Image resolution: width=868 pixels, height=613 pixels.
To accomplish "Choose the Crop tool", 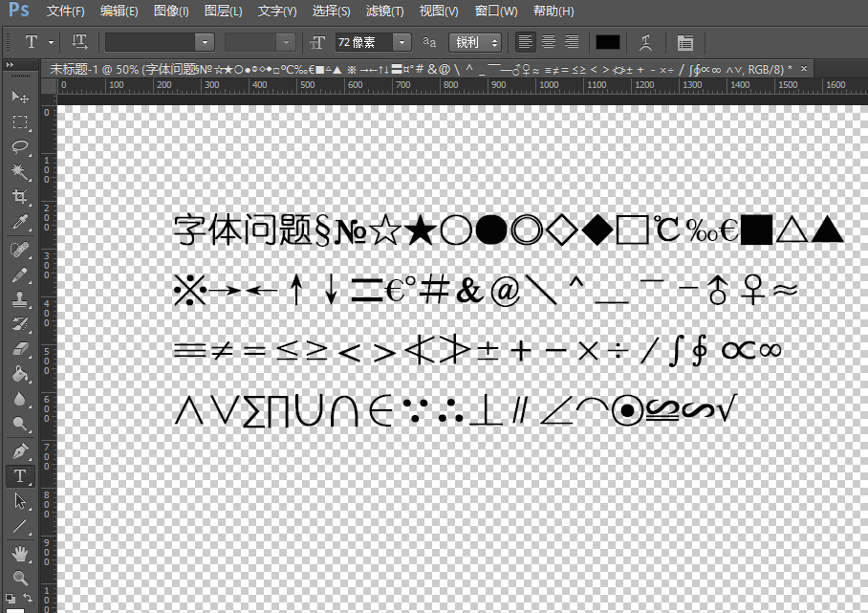I will pos(19,197).
